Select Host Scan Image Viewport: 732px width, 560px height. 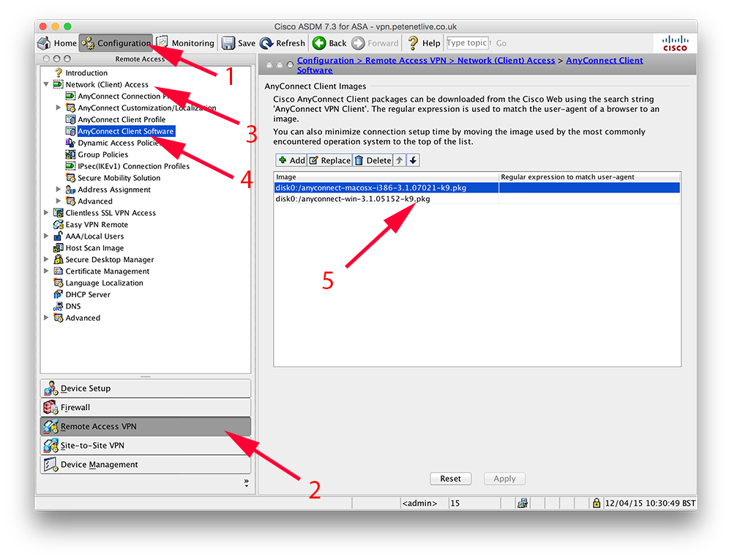coord(94,248)
